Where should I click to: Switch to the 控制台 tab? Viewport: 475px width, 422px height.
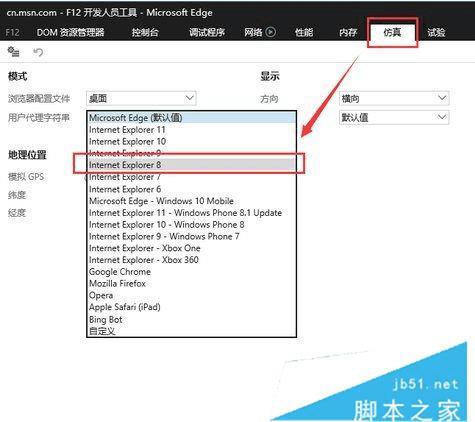pyautogui.click(x=145, y=32)
